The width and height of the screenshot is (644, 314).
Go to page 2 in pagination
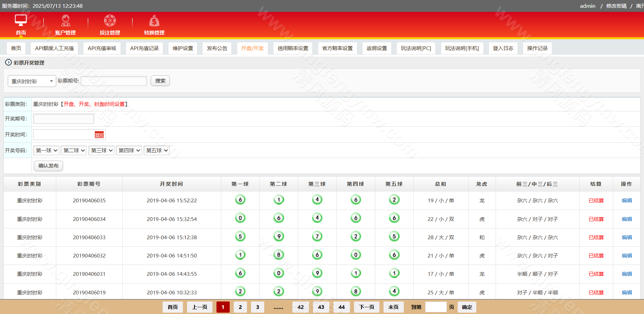coord(240,307)
